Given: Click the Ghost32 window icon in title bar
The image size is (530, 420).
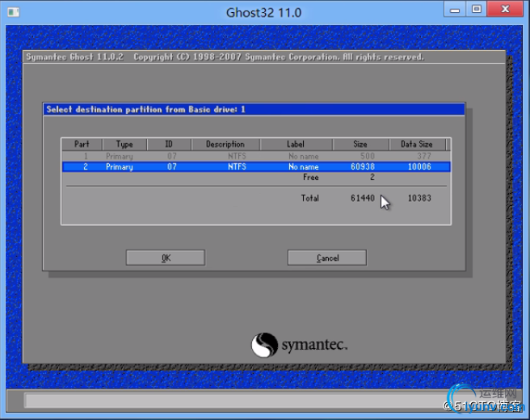Looking at the screenshot, I should click(14, 12).
